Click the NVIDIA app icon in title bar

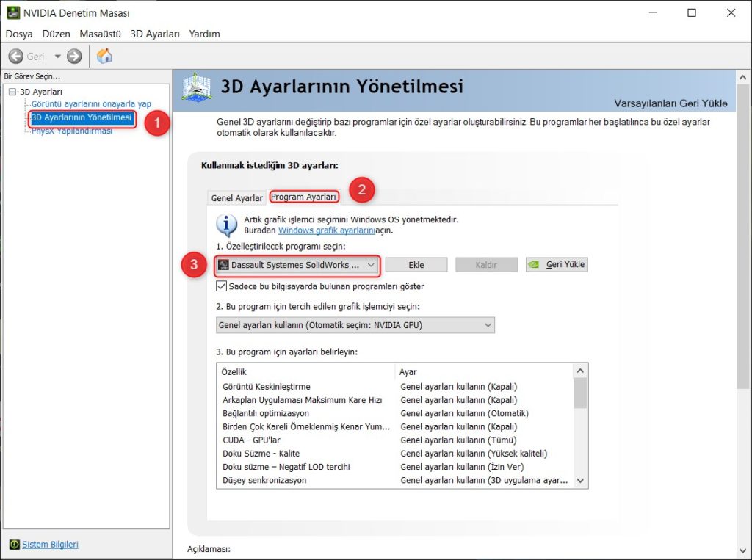pos(13,13)
